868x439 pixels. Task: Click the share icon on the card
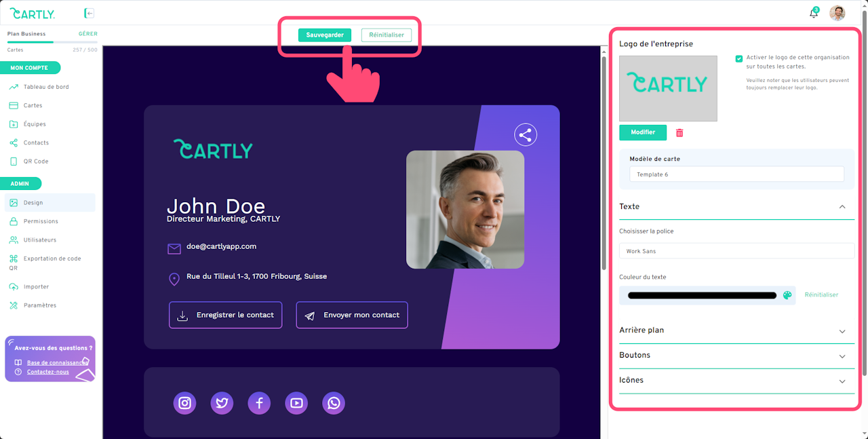(x=526, y=134)
